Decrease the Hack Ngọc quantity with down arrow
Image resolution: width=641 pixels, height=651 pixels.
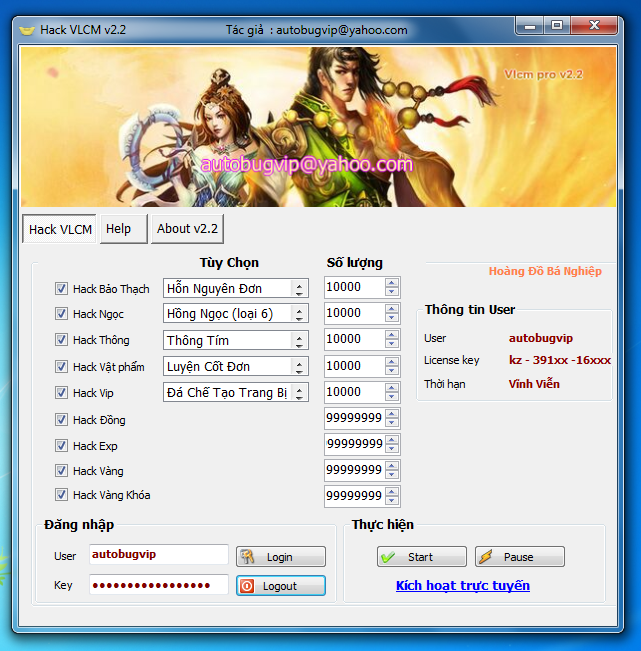click(x=391, y=318)
